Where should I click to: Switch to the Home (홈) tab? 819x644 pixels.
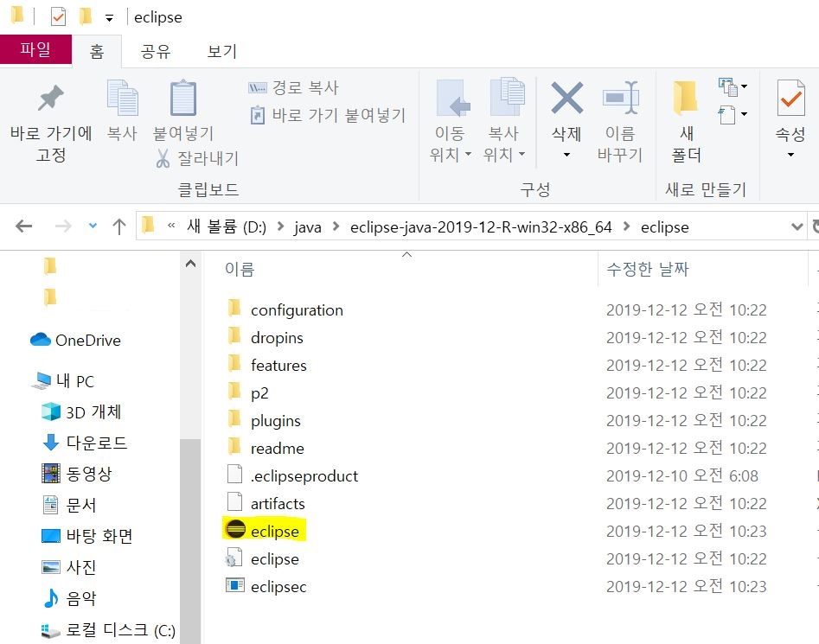tap(97, 52)
